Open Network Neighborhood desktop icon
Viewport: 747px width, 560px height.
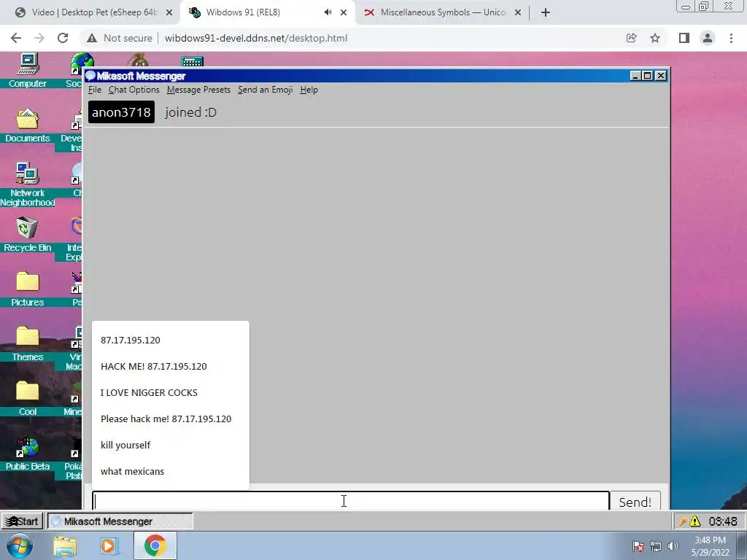point(28,184)
